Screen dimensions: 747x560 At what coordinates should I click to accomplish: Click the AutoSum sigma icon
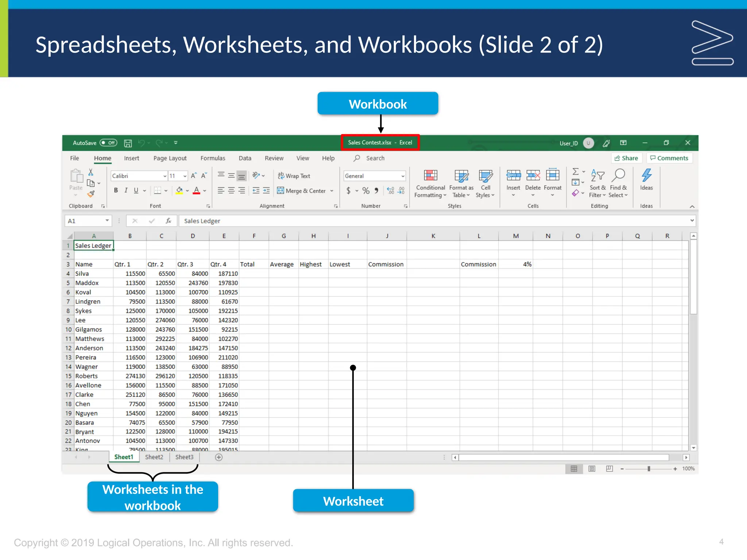point(576,171)
